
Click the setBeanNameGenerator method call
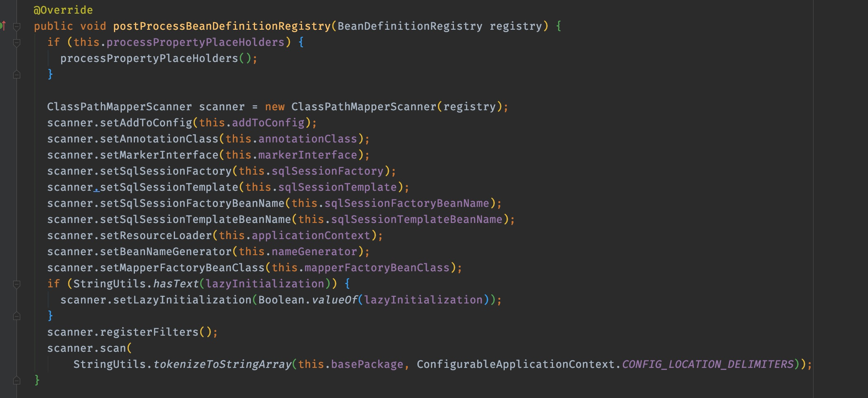166,251
